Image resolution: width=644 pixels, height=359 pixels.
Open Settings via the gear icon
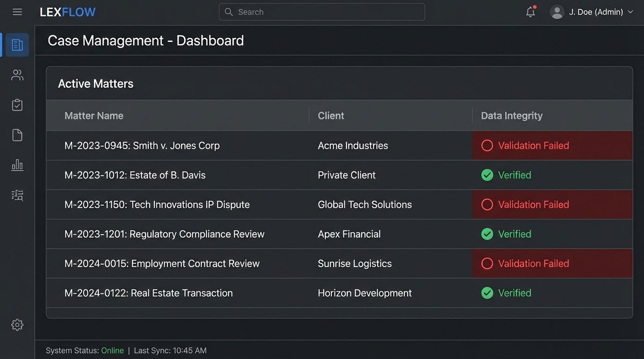17,324
